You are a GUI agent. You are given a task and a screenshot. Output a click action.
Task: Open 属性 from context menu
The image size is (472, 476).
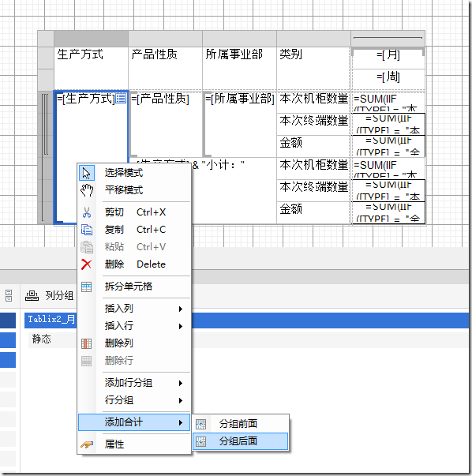tap(134, 444)
